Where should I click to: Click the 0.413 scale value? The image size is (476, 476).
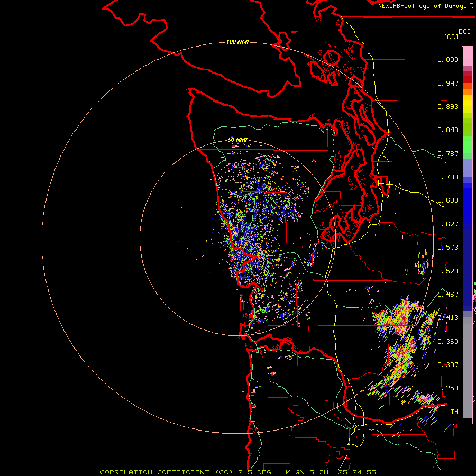tap(448, 318)
